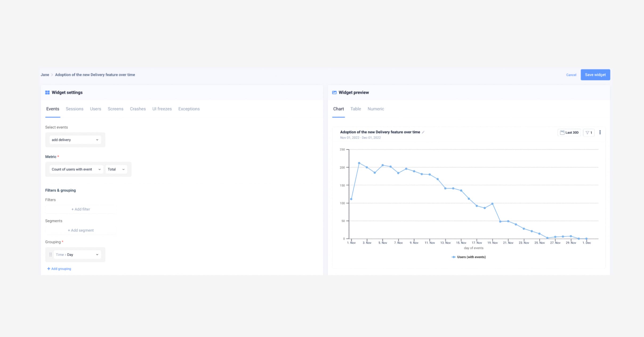Open the Numeric preview tab
Viewport: 644px width, 337px height.
[376, 109]
